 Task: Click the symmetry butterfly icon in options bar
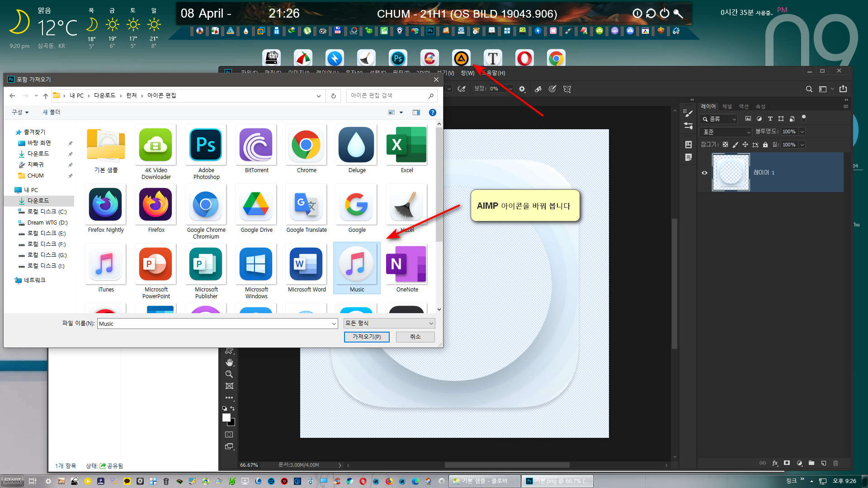(x=567, y=89)
